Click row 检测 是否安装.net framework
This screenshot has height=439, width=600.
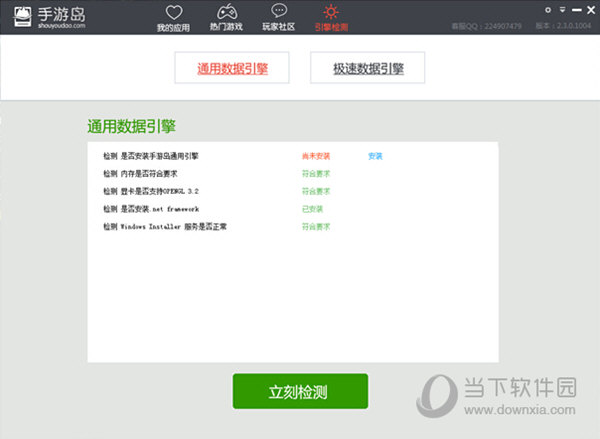[x=151, y=209]
